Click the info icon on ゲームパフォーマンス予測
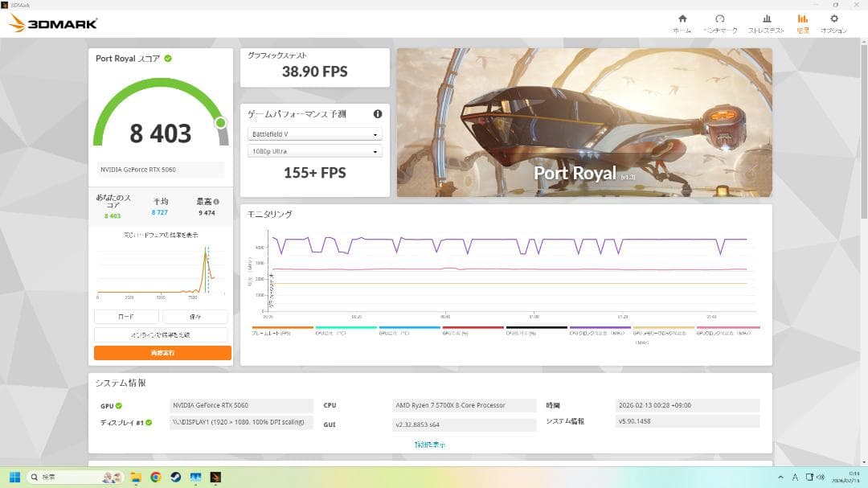The width and height of the screenshot is (868, 488). click(x=378, y=113)
